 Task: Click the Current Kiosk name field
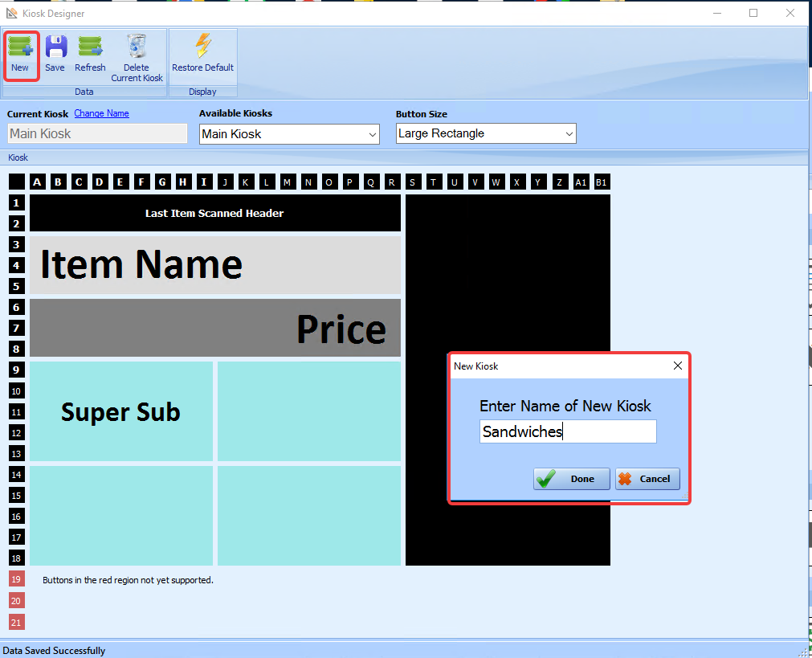[97, 133]
